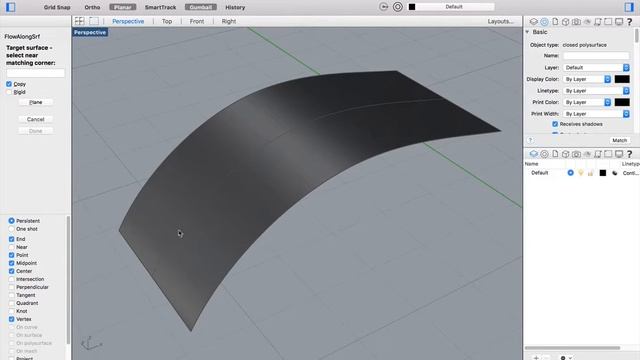Switch to the Top viewport tab

tap(167, 21)
